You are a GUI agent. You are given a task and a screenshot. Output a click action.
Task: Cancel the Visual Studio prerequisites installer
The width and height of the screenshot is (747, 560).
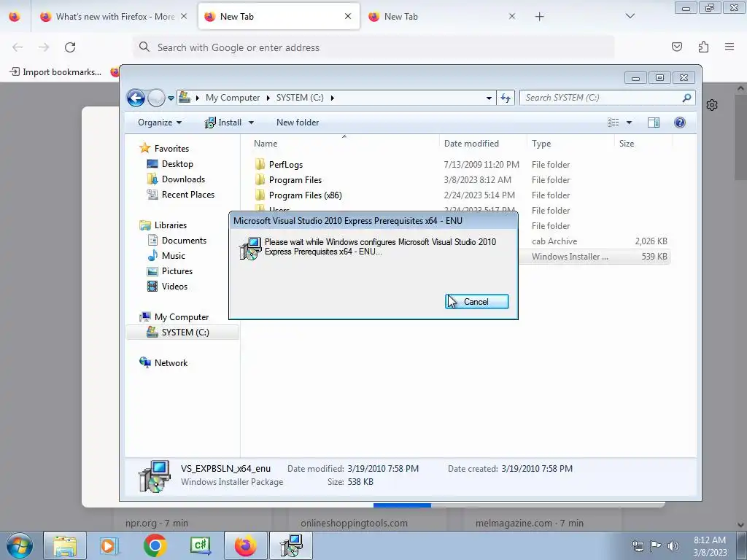coord(477,301)
